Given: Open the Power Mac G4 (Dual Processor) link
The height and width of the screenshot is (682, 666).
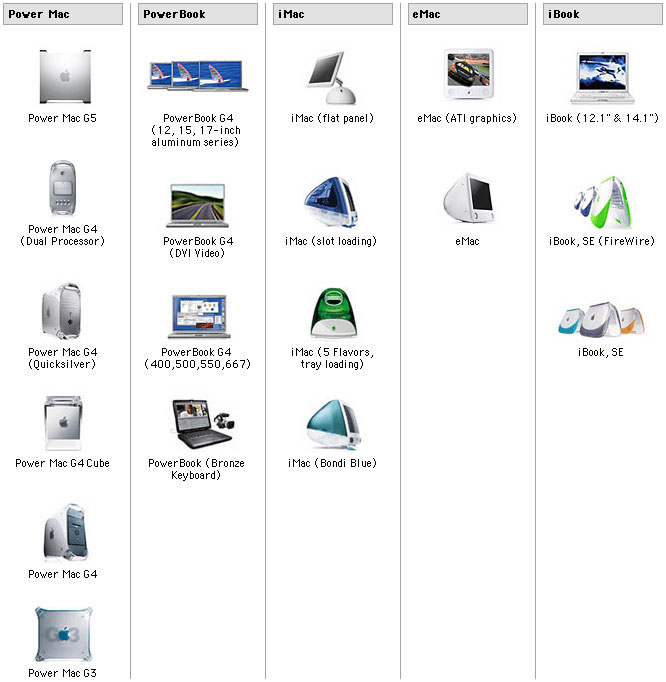Looking at the screenshot, I should tap(63, 235).
